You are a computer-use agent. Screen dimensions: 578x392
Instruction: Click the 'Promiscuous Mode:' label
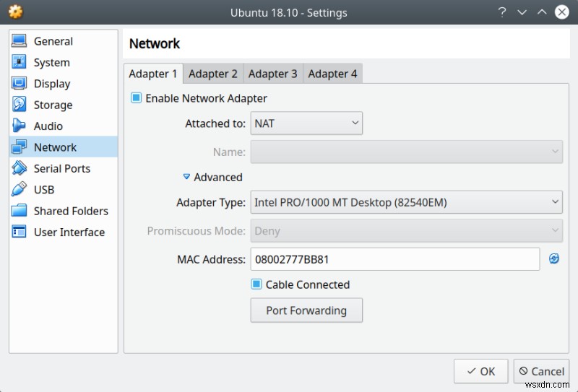click(196, 230)
